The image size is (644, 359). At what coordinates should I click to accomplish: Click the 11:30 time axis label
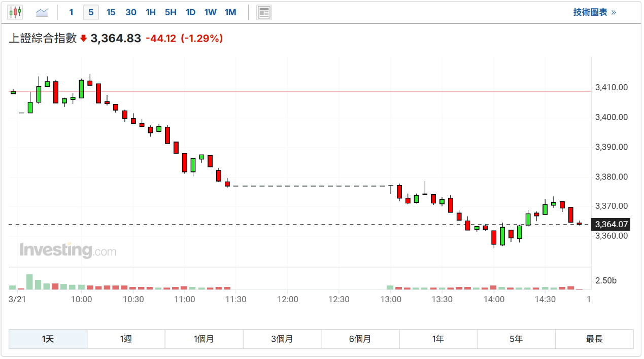[x=236, y=299]
